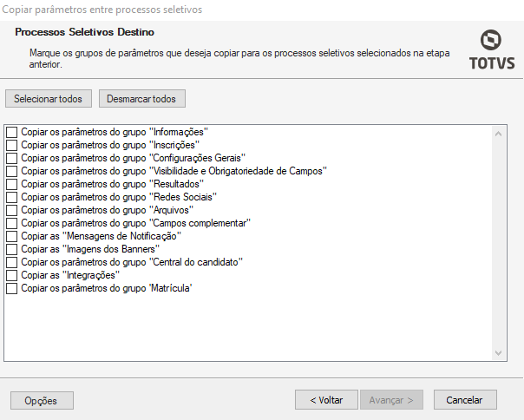Check the "Resultados" group option
This screenshot has height=420, width=524.
click(12, 184)
